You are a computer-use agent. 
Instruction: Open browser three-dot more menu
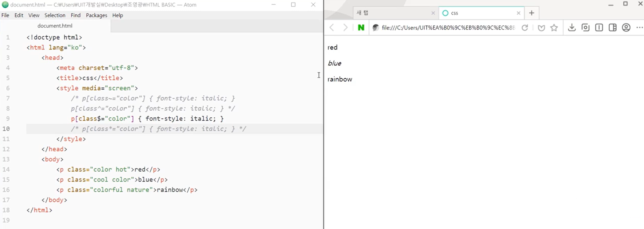click(639, 27)
